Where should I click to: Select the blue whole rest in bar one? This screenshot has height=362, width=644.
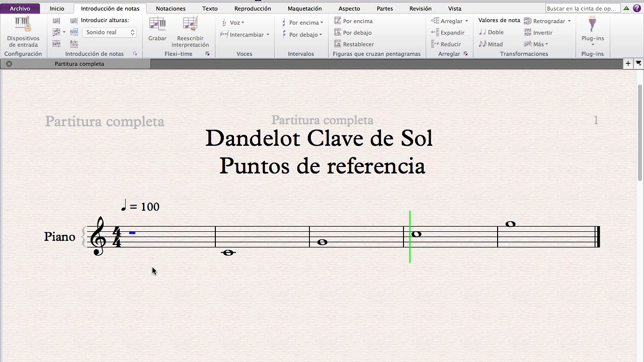132,233
